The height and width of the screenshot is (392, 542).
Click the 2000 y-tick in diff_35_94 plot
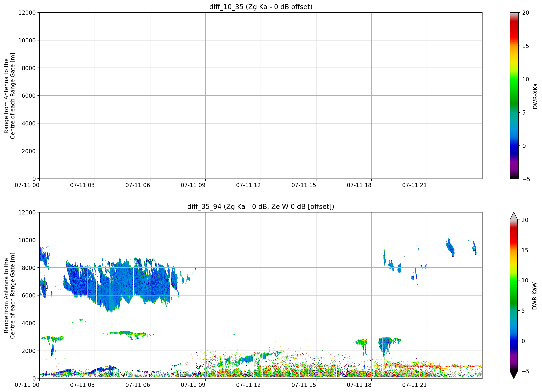(x=29, y=351)
